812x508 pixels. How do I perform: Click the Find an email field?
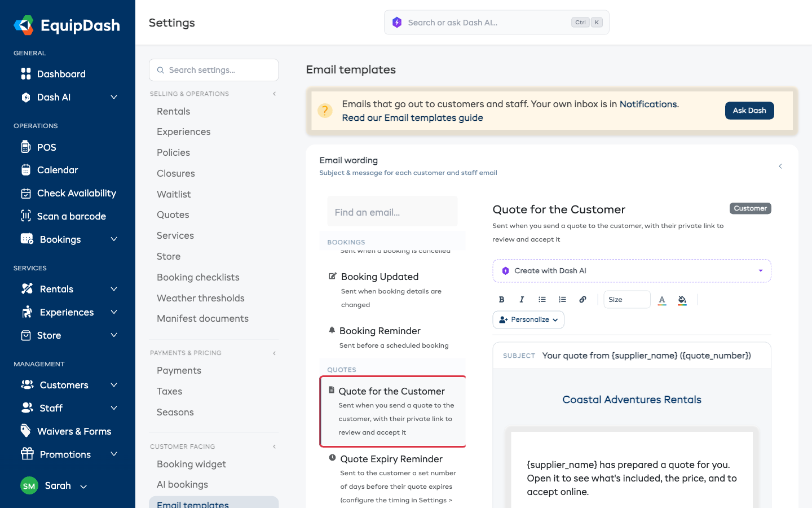pyautogui.click(x=392, y=212)
